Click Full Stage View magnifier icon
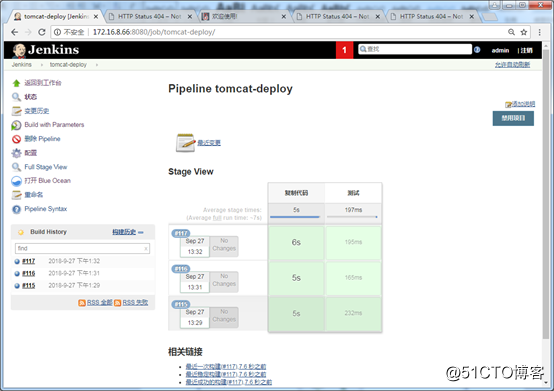The height and width of the screenshot is (391, 554). pyautogui.click(x=16, y=167)
